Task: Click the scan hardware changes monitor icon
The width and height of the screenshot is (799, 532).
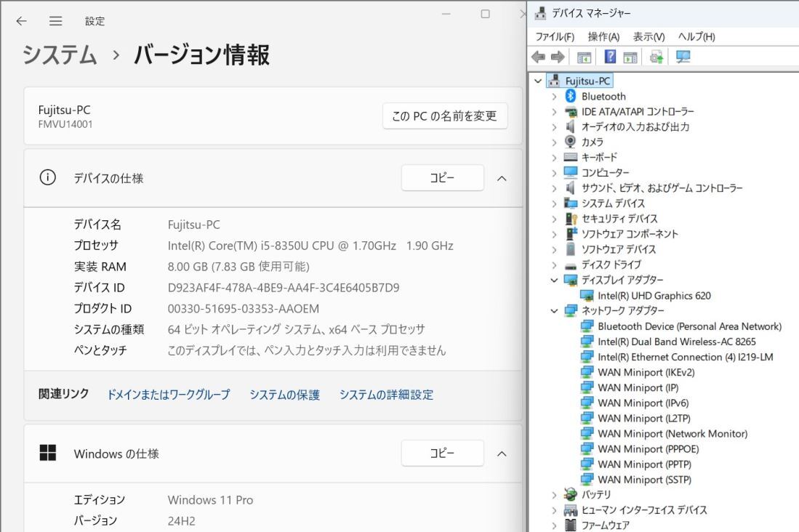Action: click(683, 57)
